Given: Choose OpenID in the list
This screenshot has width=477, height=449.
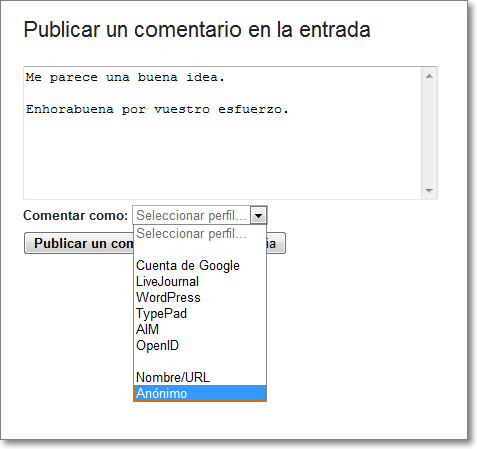Looking at the screenshot, I should [200, 345].
